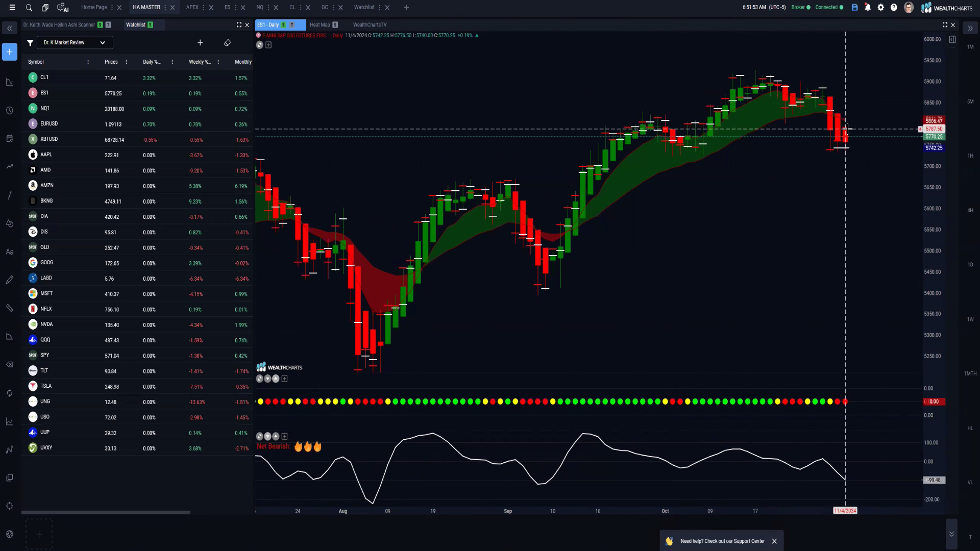Open the WealthChartsTV tab
Image resolution: width=980 pixels, height=551 pixels.
pyautogui.click(x=370, y=25)
